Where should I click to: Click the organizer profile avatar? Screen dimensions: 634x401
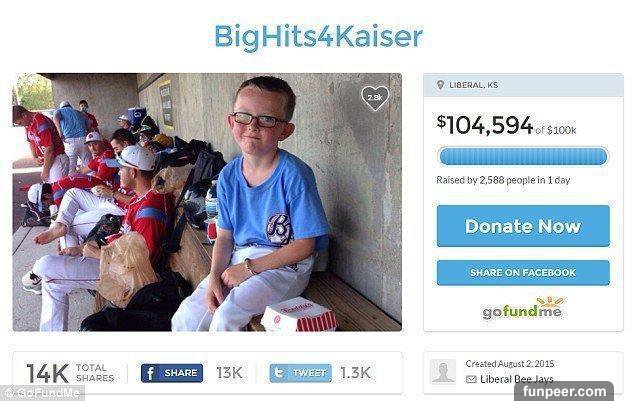pyautogui.click(x=443, y=371)
